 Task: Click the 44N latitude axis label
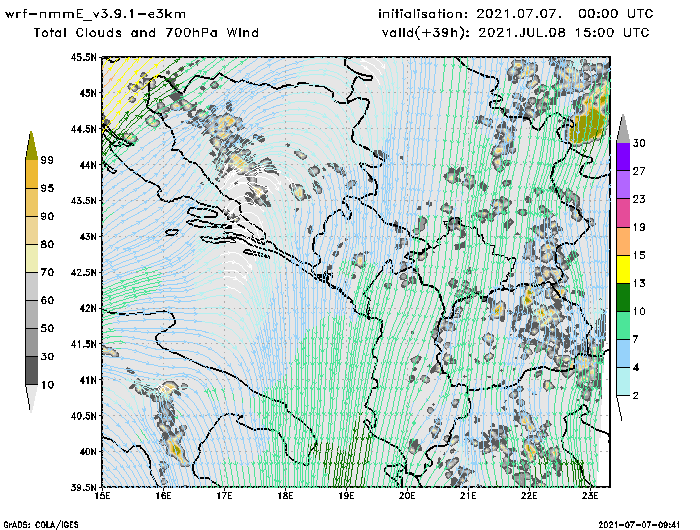click(x=88, y=165)
